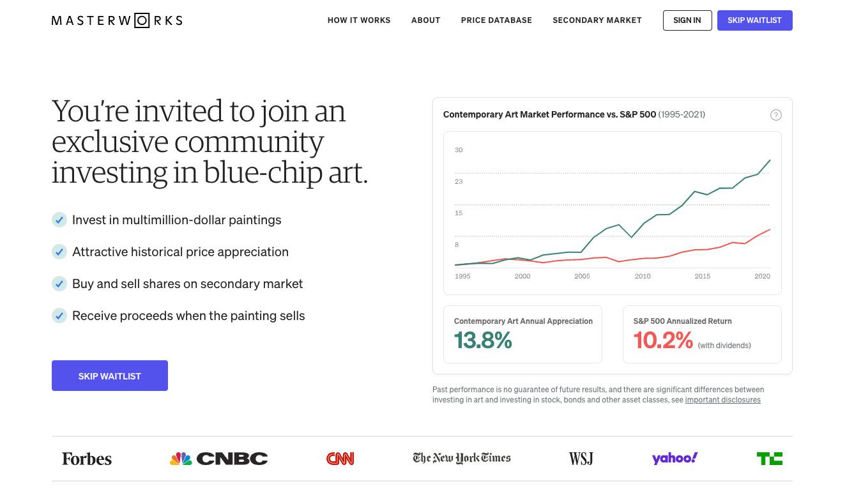The width and height of the screenshot is (854, 504).
Task: Click checkmark beside secondary market shares
Action: click(59, 284)
